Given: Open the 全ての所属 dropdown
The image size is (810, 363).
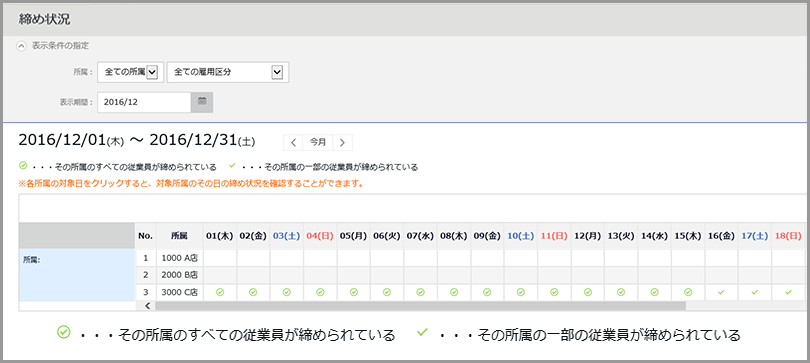Looking at the screenshot, I should coord(131,73).
